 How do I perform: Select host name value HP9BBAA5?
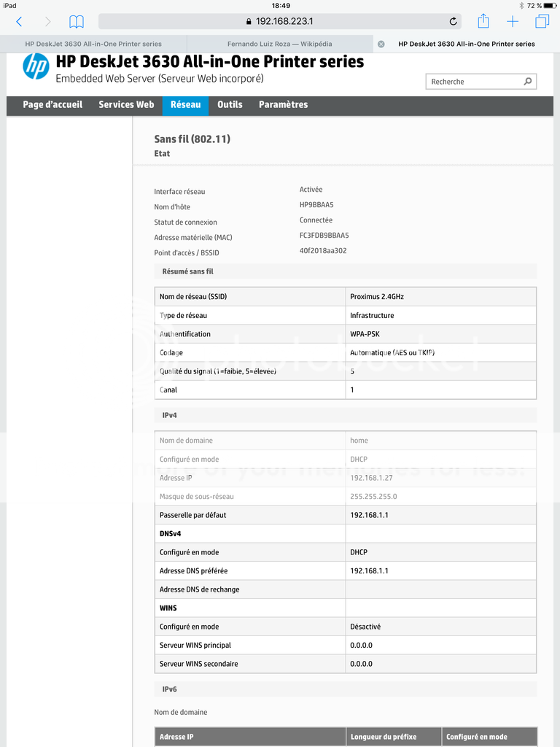click(x=316, y=205)
